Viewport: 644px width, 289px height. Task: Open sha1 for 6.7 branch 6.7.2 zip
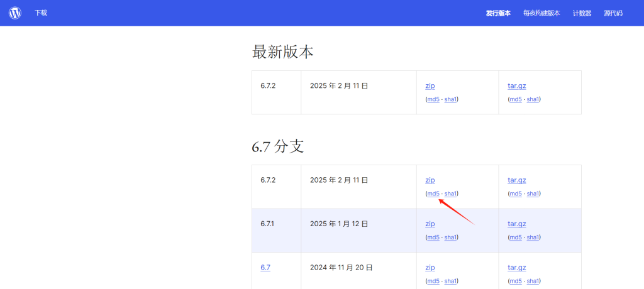click(x=450, y=194)
